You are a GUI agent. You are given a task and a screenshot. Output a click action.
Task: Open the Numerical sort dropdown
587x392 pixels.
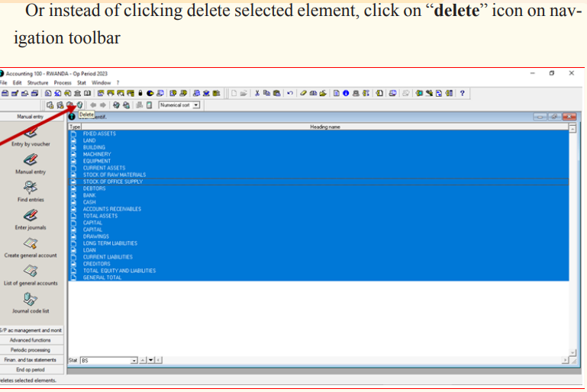point(179,105)
